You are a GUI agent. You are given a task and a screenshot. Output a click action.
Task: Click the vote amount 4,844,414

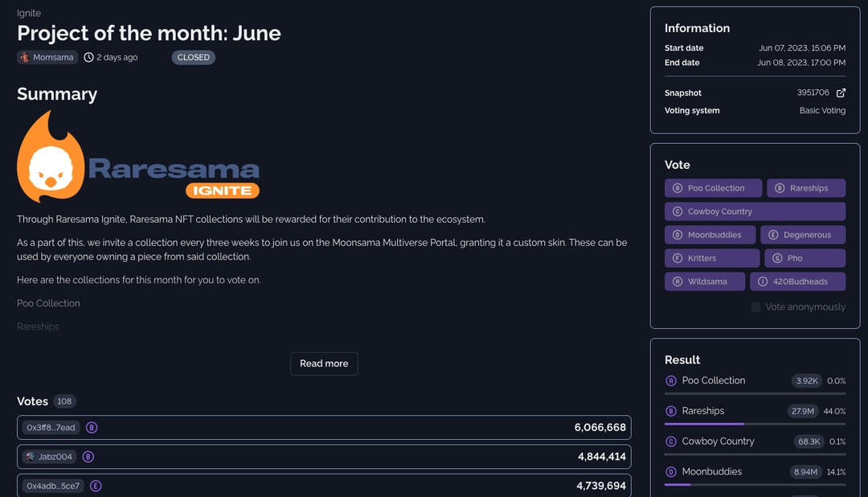click(602, 457)
